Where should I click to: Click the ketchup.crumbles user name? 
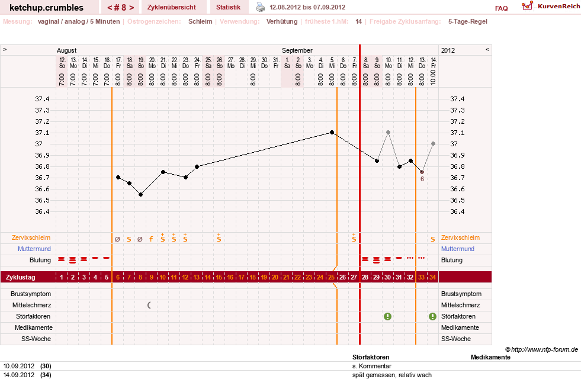tap(46, 8)
